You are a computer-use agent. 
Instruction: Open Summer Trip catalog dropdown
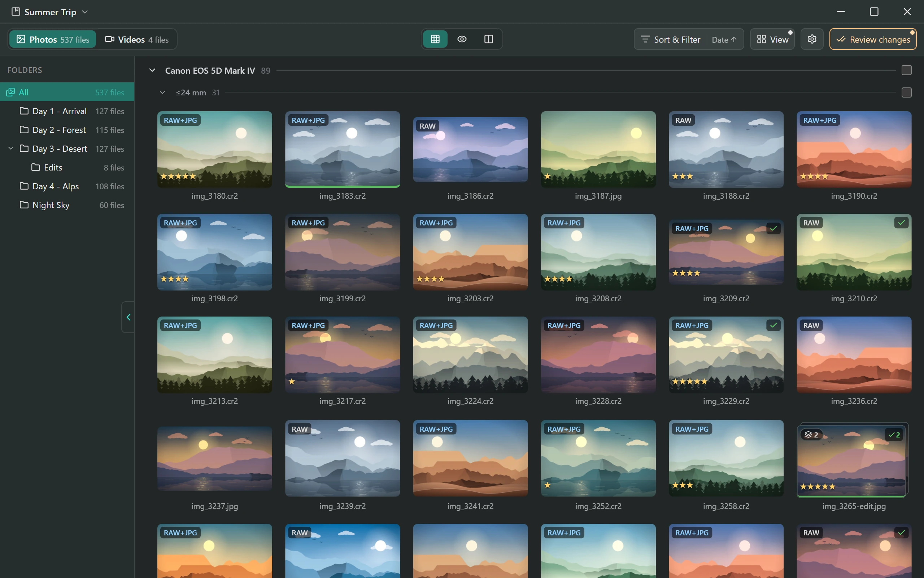[85, 12]
